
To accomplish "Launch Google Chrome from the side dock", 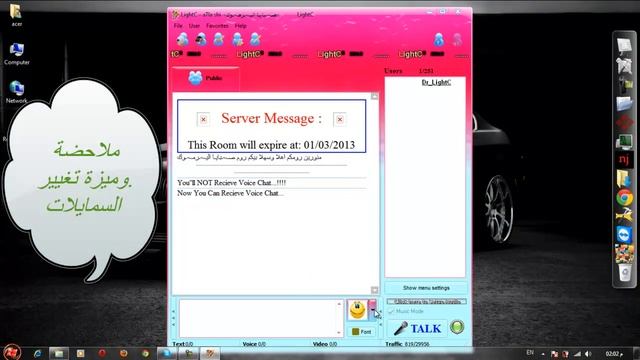I will [624, 198].
